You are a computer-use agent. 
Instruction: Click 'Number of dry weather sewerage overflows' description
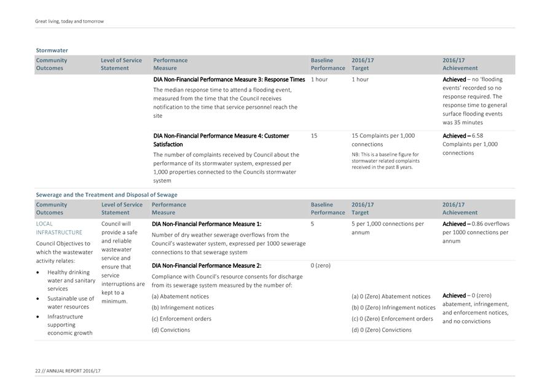[229, 244]
